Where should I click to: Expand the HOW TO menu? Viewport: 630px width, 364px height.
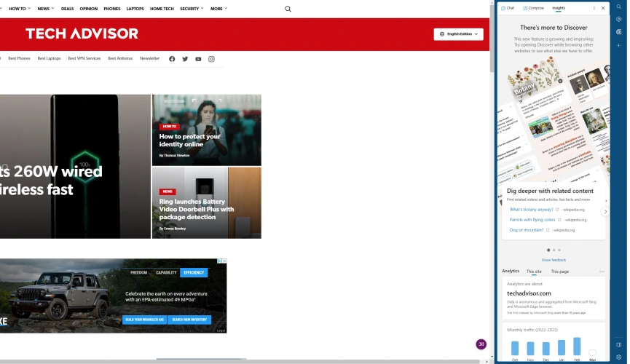point(20,9)
